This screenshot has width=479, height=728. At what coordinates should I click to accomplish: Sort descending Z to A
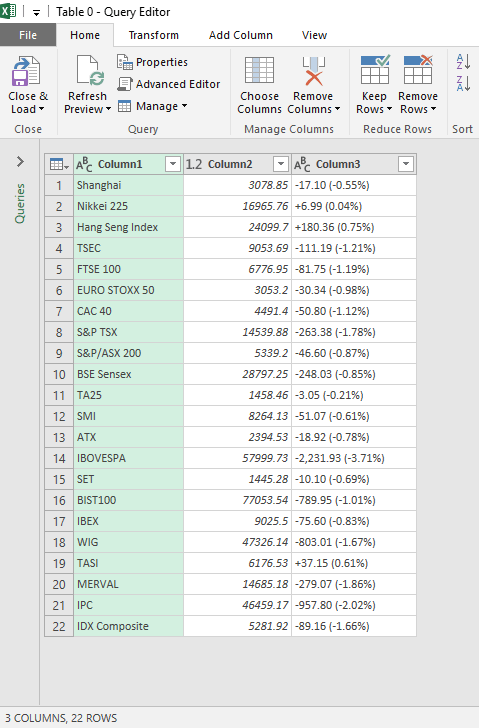coord(463,84)
